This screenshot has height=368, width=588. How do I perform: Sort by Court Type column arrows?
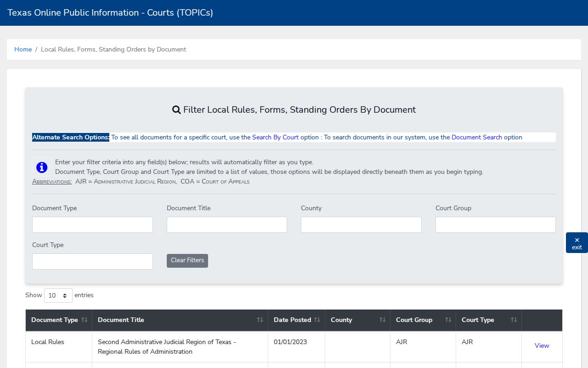514,320
